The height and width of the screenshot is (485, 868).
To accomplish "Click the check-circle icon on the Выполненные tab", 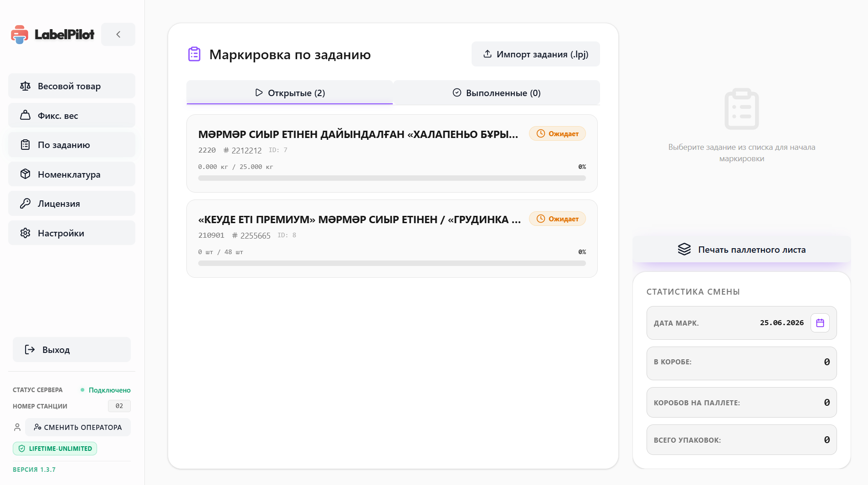I will 457,93.
